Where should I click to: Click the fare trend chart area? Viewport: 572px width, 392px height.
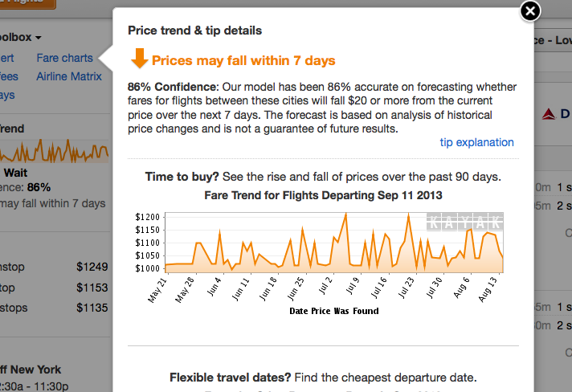[x=333, y=243]
